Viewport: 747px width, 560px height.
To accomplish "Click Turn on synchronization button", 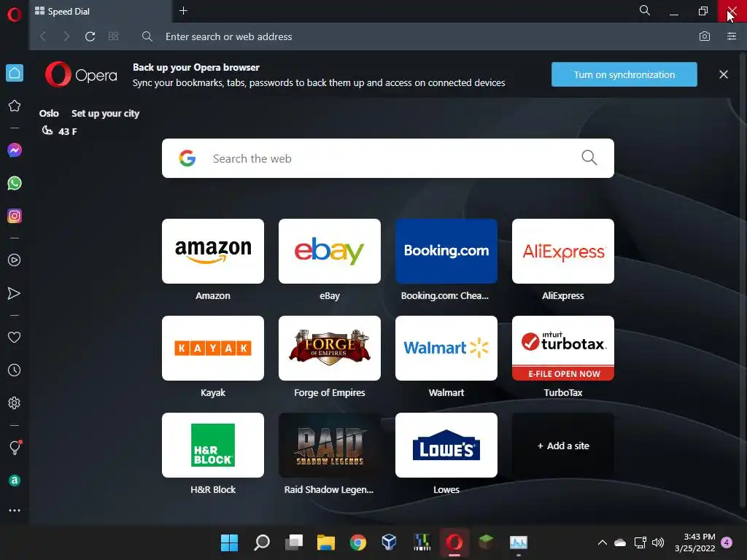I will pyautogui.click(x=624, y=74).
